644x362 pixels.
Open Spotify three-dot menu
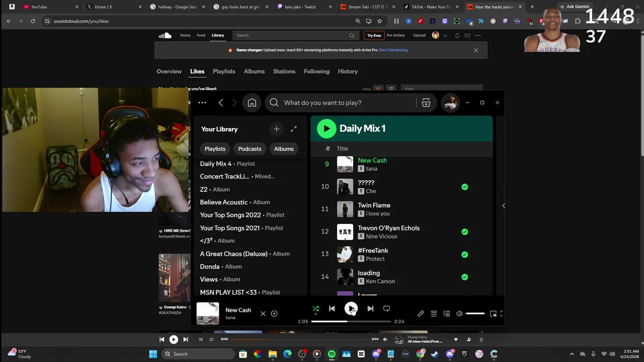click(202, 103)
